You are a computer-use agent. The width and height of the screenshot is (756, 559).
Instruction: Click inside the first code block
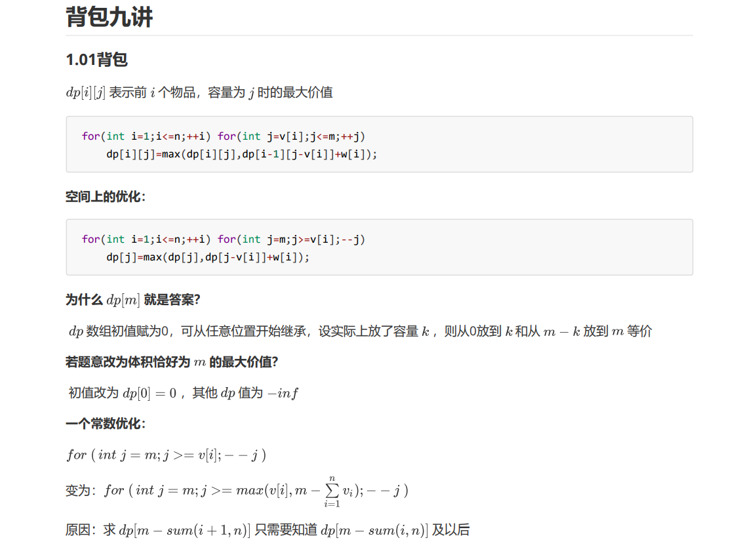tap(380, 144)
